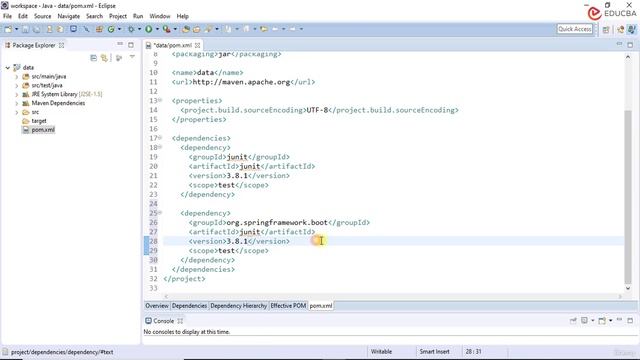
Task: Click the Search flashlight toolbar icon
Action: coord(209,29)
